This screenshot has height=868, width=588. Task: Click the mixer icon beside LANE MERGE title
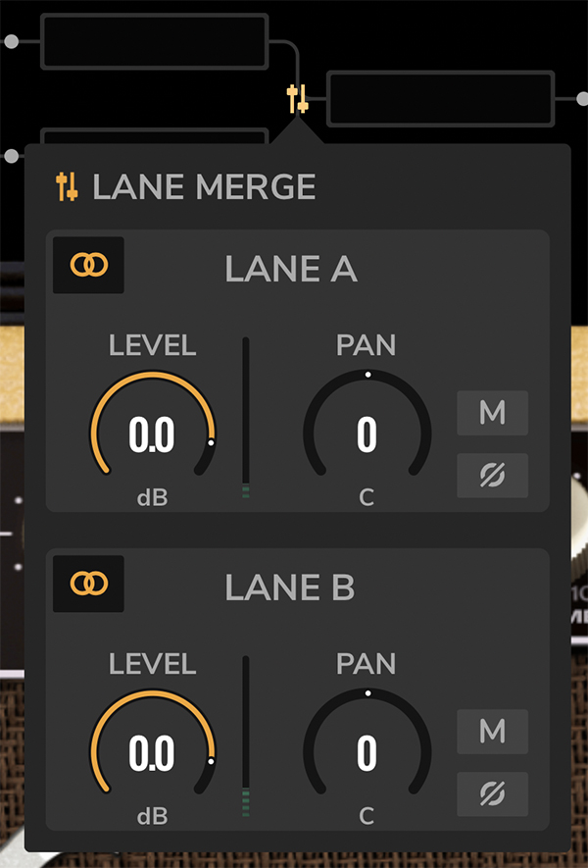point(67,186)
